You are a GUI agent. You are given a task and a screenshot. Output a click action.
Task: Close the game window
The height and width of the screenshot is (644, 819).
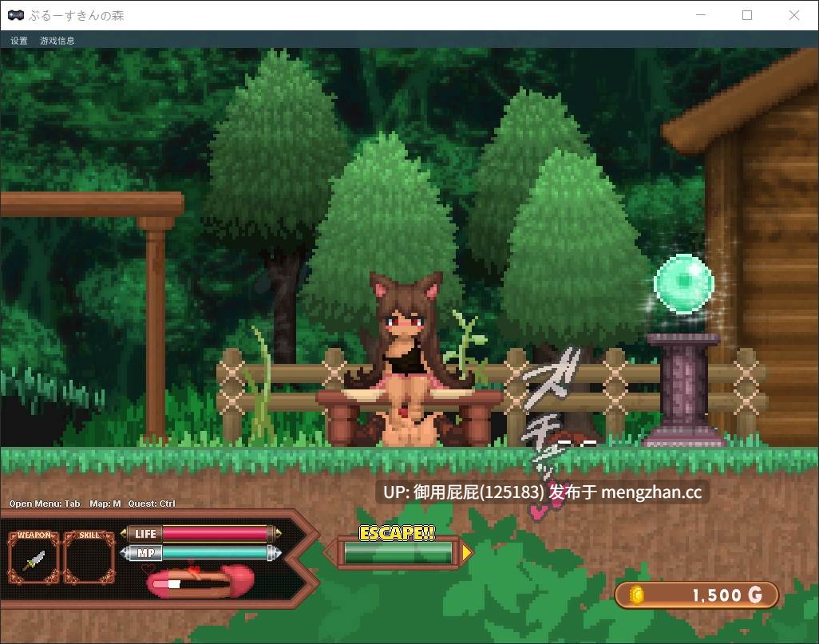(x=794, y=15)
